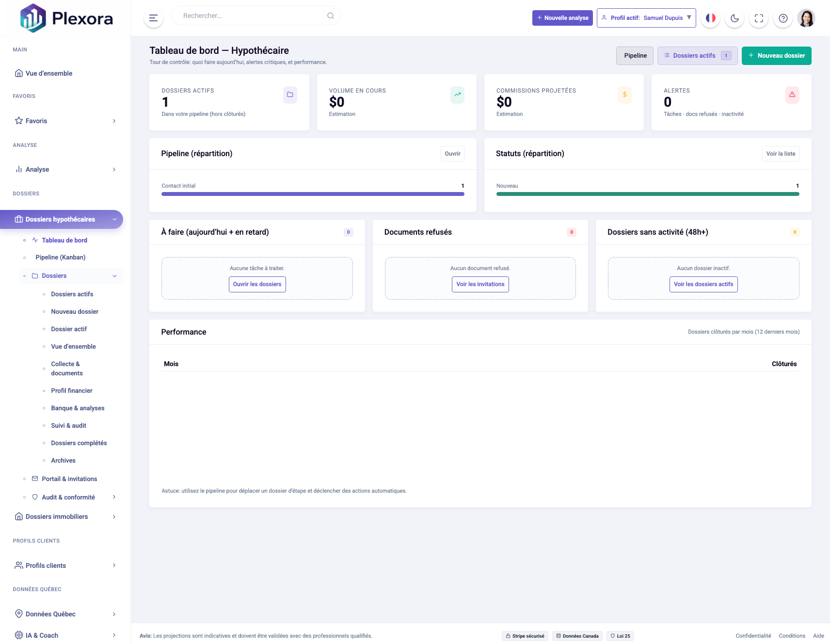830x644 pixels.
Task: Expand the Profil actif Samuel Dupuis dropdown
Action: [647, 18]
